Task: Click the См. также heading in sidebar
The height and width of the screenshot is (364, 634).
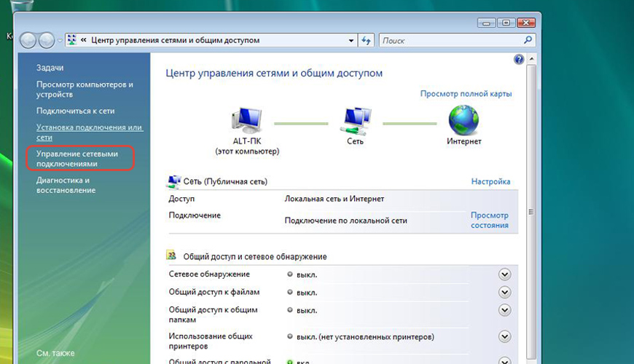Action: pyautogui.click(x=55, y=353)
